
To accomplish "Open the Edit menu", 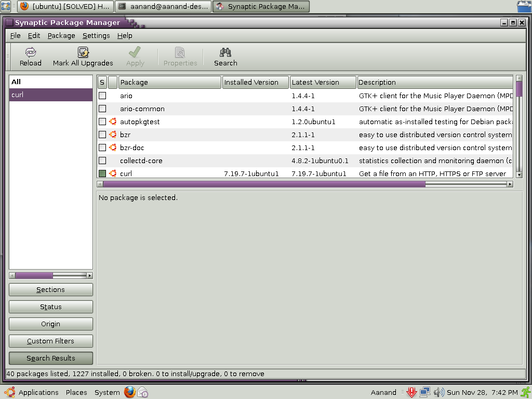I will tap(34, 36).
